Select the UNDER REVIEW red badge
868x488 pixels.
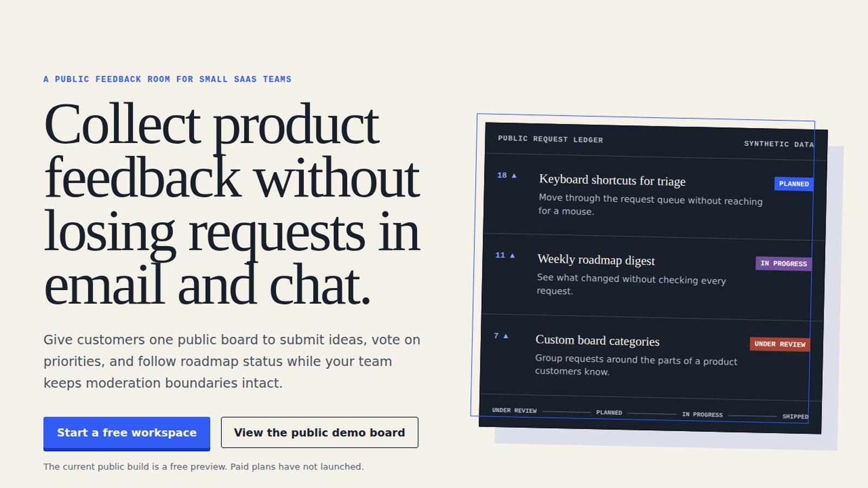point(780,344)
